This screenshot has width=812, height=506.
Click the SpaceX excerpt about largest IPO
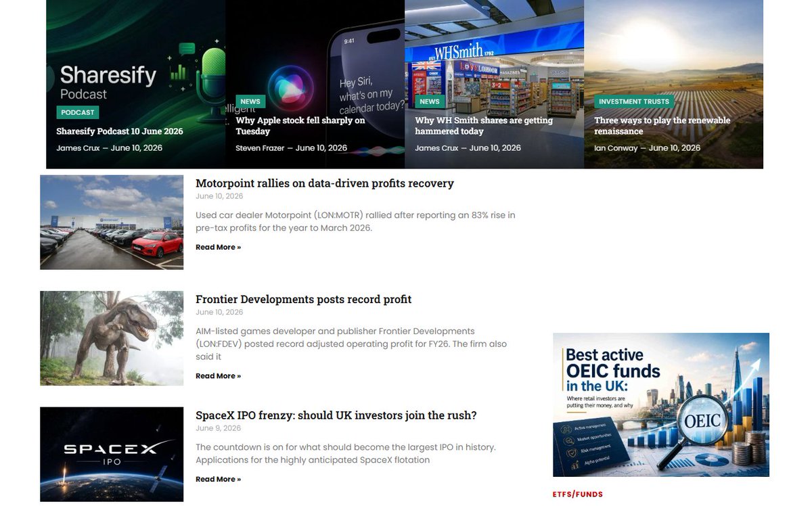pos(346,454)
